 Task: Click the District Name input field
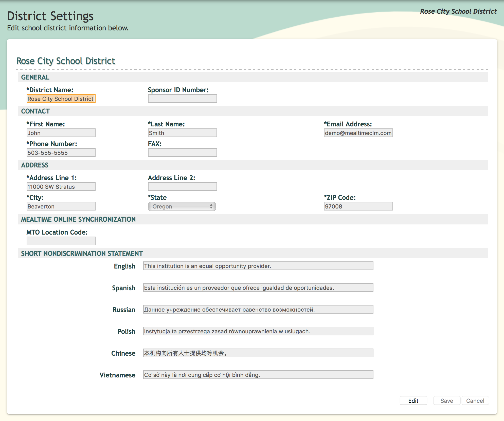[61, 99]
